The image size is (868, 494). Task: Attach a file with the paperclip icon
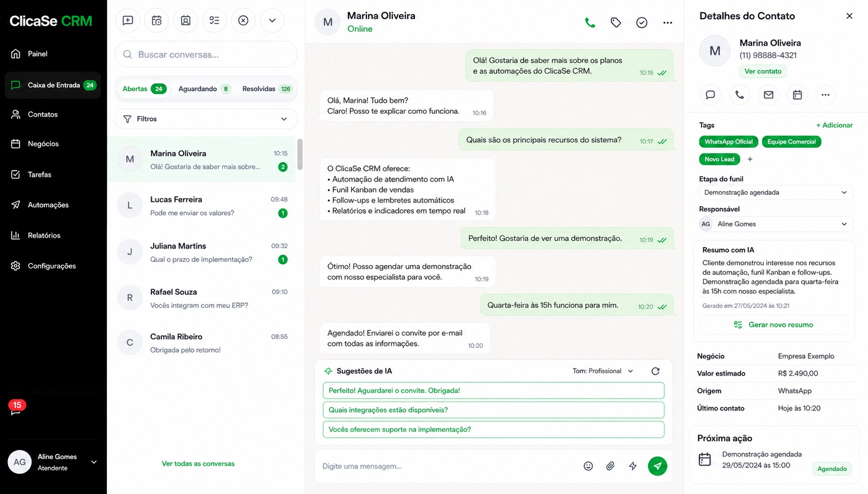610,466
